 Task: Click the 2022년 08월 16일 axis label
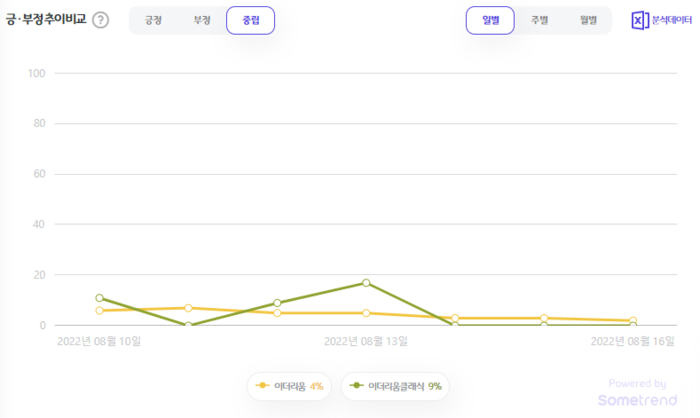[633, 341]
